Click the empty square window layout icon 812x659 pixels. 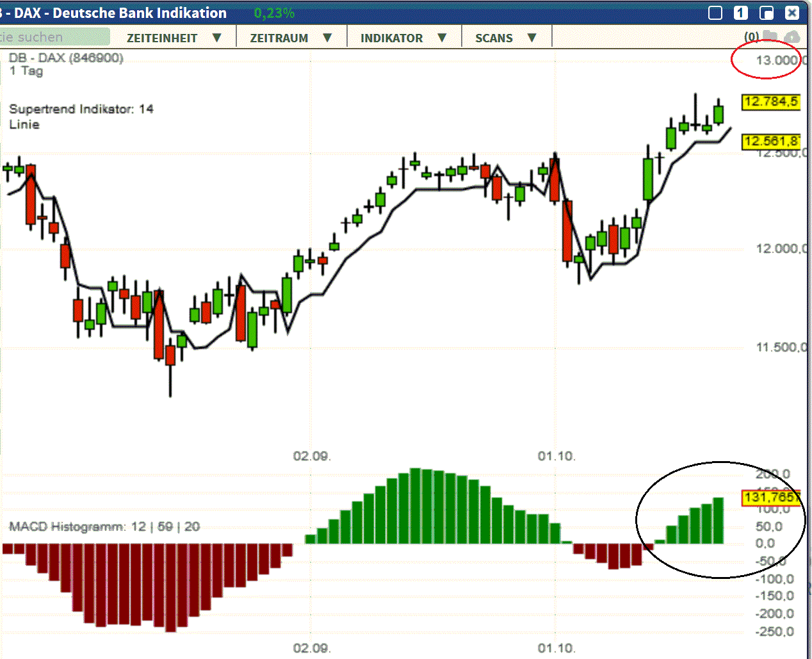(715, 13)
